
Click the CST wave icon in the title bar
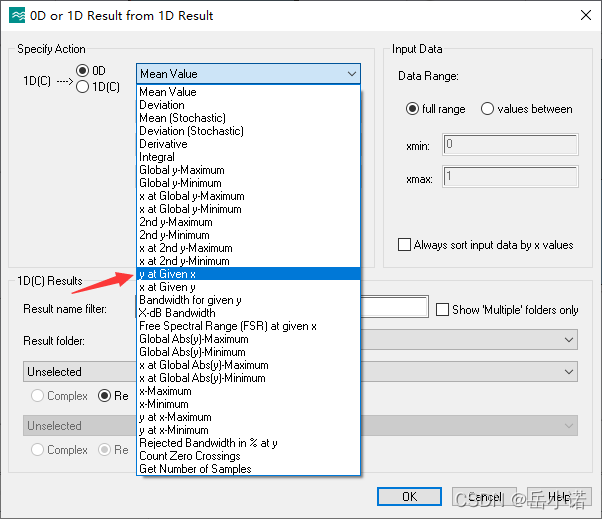click(x=17, y=16)
